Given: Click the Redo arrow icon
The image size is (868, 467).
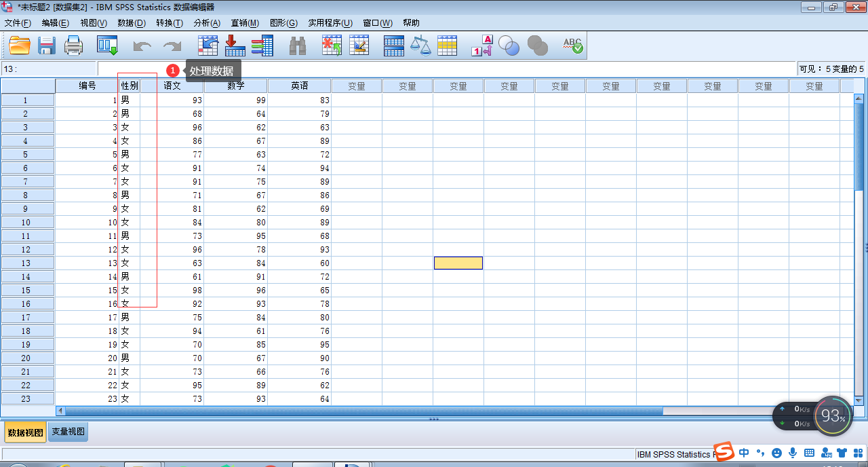Looking at the screenshot, I should point(172,46).
